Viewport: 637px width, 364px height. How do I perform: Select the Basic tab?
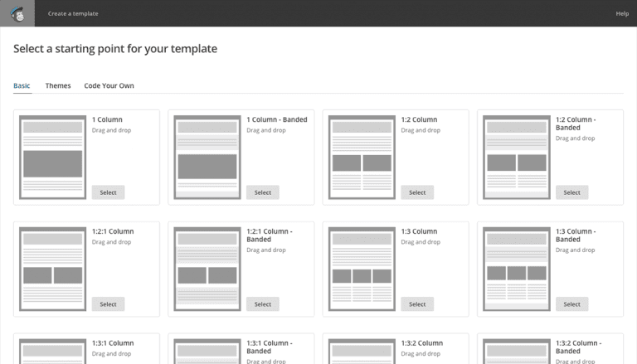tap(22, 85)
